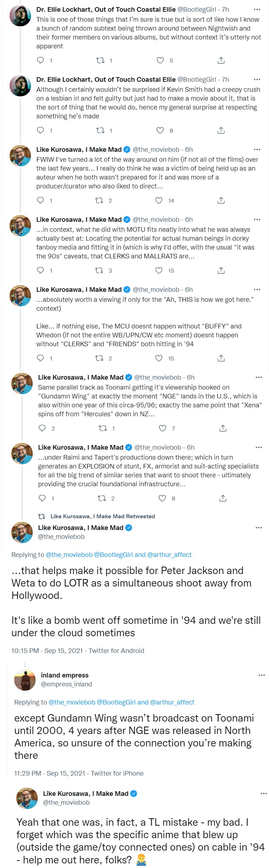Retweet the Toonami Gundamn Wing tweet
The height and width of the screenshot is (868, 269).
pyautogui.click(x=102, y=428)
